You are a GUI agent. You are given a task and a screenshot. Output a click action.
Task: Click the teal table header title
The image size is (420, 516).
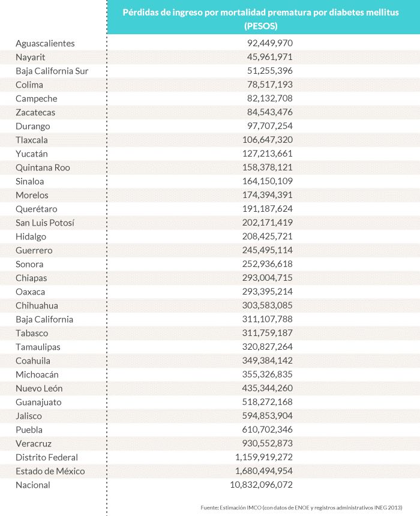[261, 19]
